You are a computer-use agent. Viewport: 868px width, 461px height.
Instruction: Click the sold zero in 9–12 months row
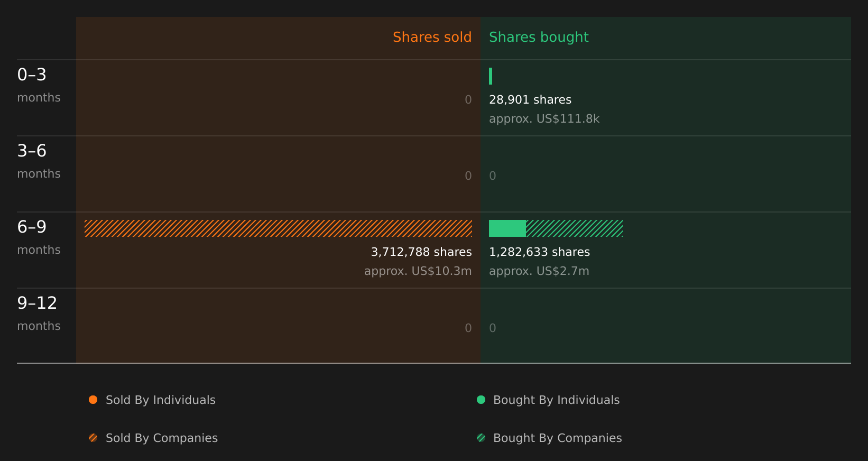[468, 328]
